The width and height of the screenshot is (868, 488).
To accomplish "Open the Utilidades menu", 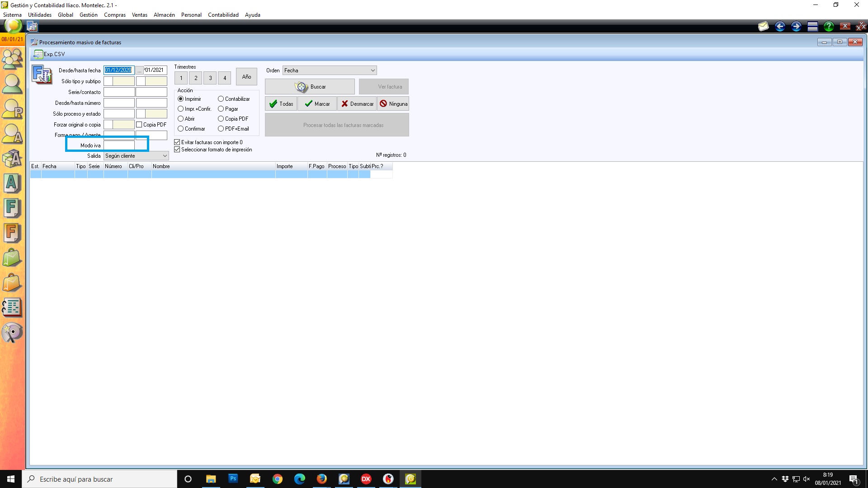I will [x=40, y=15].
